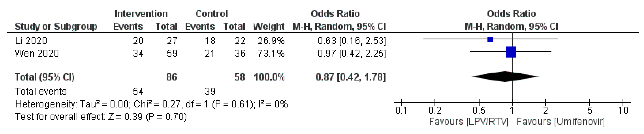Click the Intervention group header
This screenshot has height=134, width=644.
[x=141, y=14]
